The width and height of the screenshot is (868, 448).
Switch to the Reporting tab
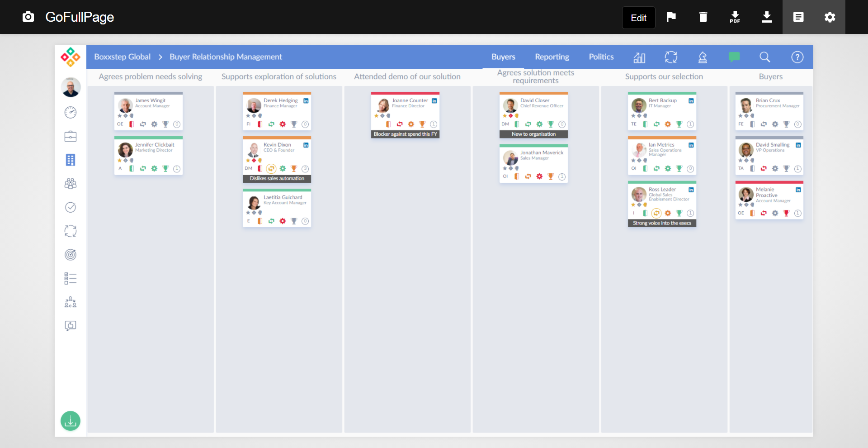click(x=552, y=57)
